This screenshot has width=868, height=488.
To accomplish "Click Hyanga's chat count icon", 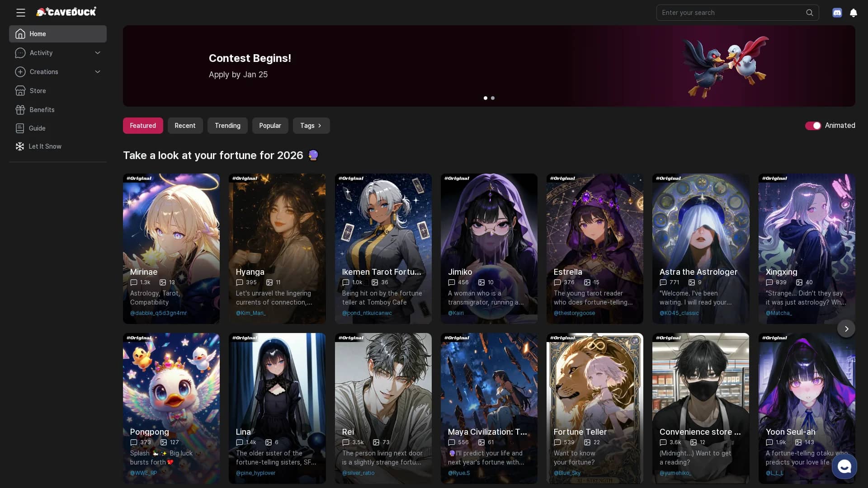I will click(x=240, y=282).
